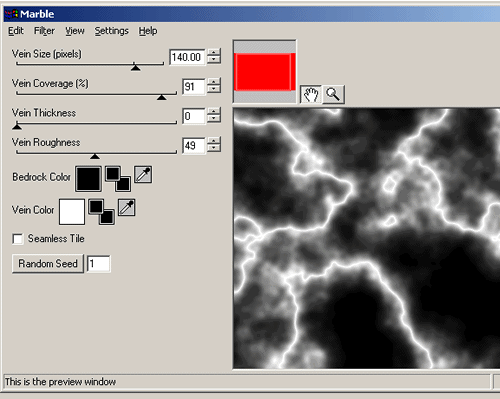Screen dimensions: 500x399
Task: Open foreground/background swatches for Vein Color
Action: point(101,212)
